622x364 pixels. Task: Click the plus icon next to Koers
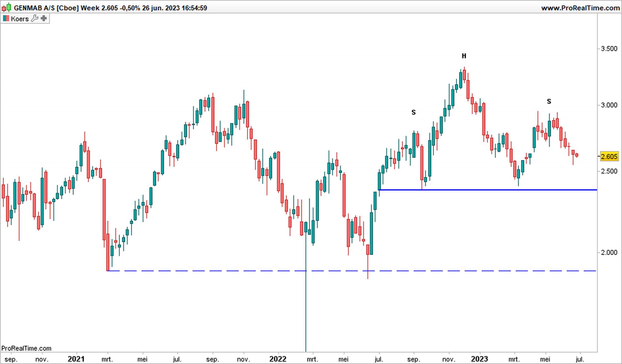pyautogui.click(x=44, y=19)
